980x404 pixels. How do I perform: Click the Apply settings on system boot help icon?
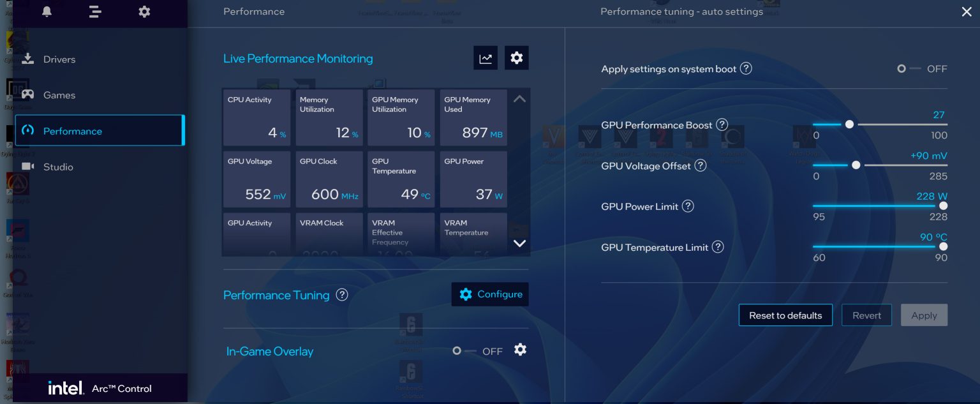click(x=746, y=69)
